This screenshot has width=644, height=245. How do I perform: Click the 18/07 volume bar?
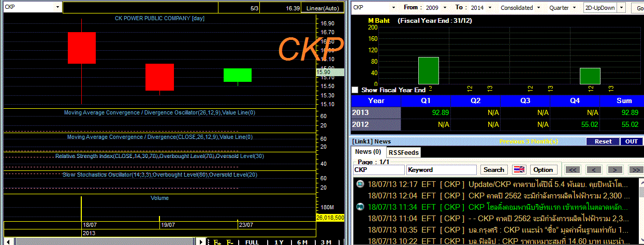point(81,209)
